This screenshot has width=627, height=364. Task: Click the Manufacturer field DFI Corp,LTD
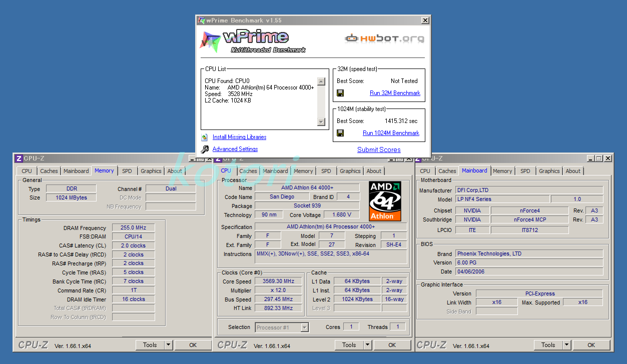[x=529, y=190]
